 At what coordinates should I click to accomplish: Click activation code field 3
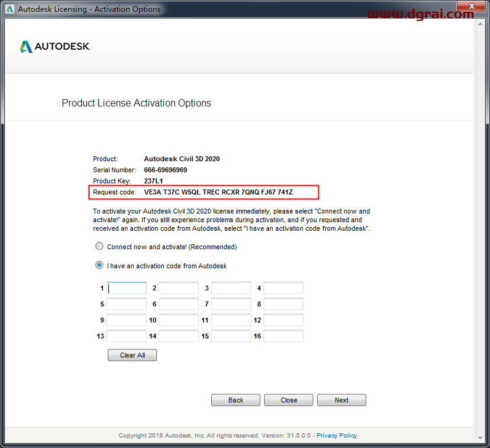coord(231,288)
